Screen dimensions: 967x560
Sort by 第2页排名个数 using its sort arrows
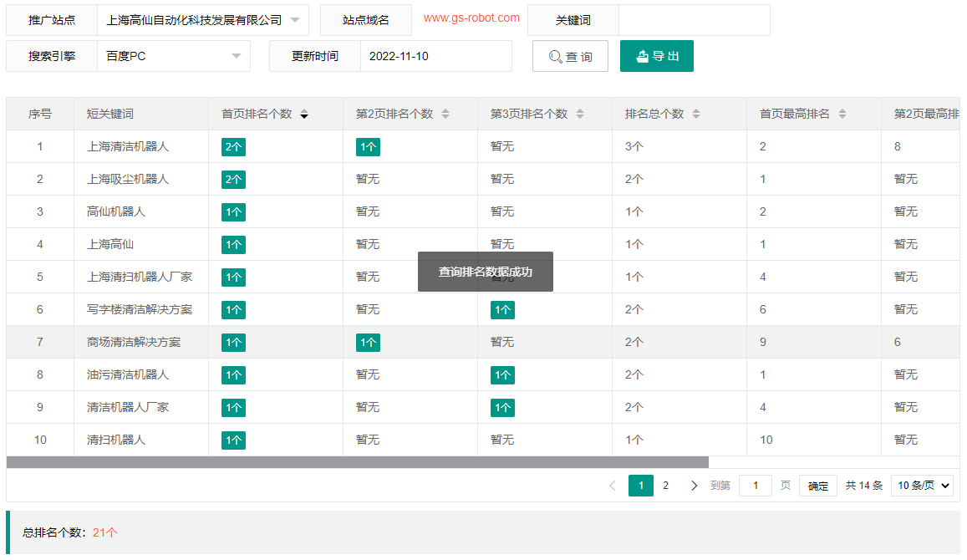pos(446,114)
